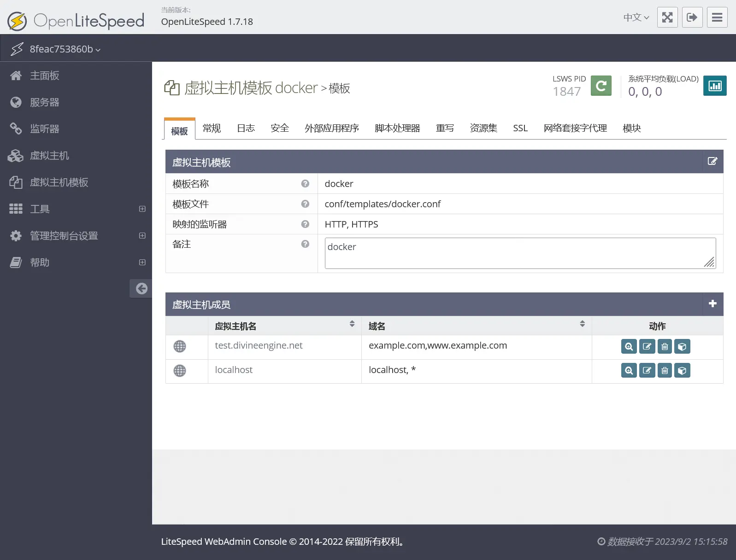Click the test.divineengine.net virtual host name
The height and width of the screenshot is (560, 736).
(x=259, y=345)
